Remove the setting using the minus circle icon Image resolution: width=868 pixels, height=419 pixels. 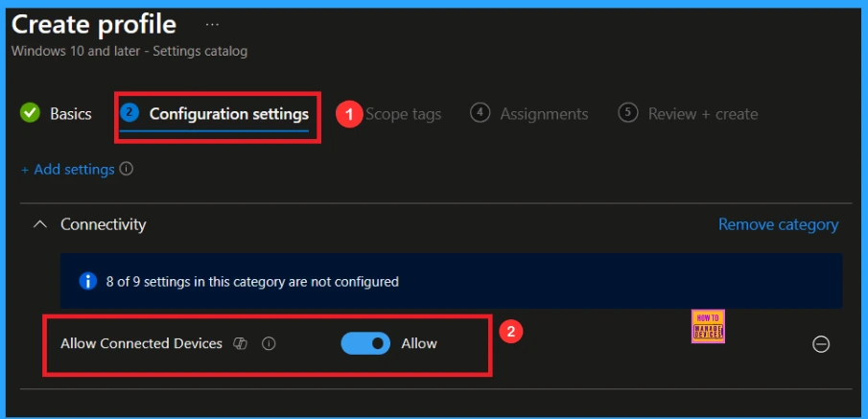click(821, 344)
